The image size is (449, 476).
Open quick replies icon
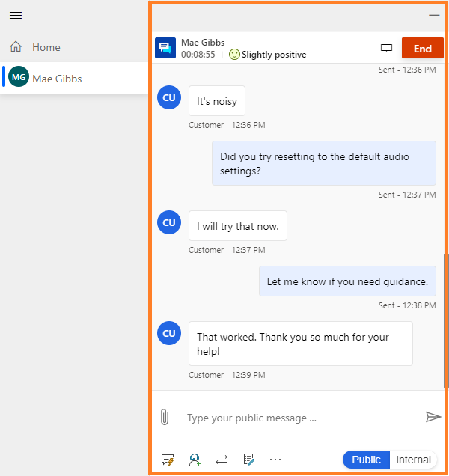pyautogui.click(x=168, y=460)
